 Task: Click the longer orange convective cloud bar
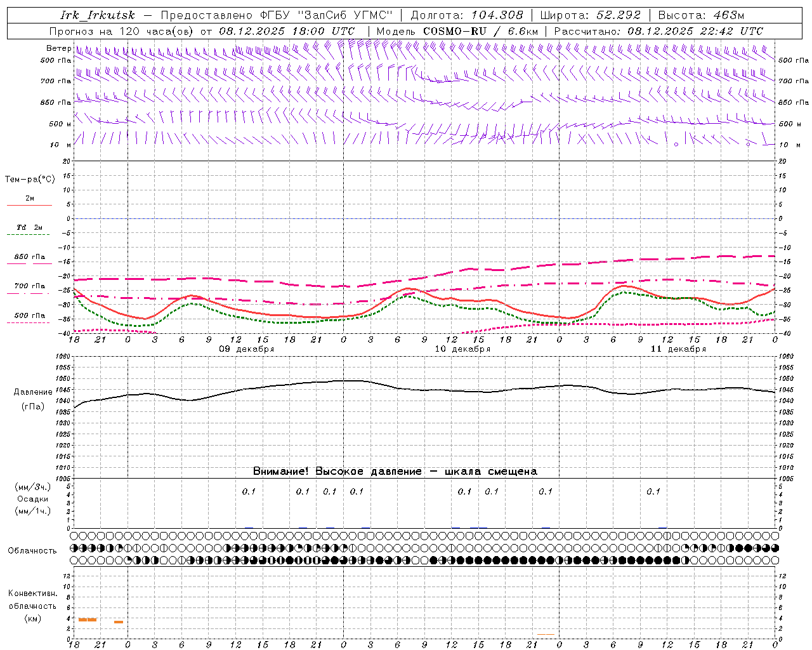(x=88, y=620)
